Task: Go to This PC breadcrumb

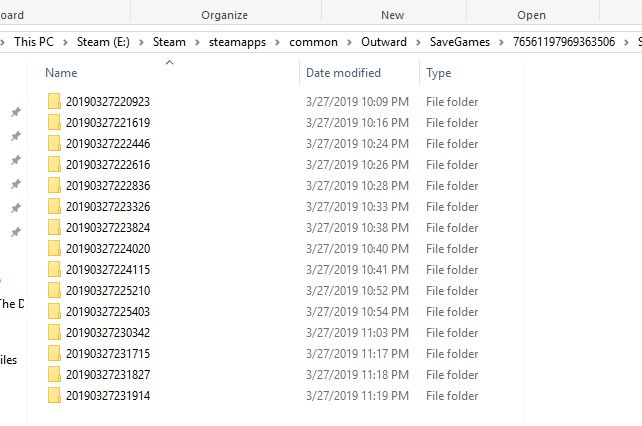Action: [34, 42]
